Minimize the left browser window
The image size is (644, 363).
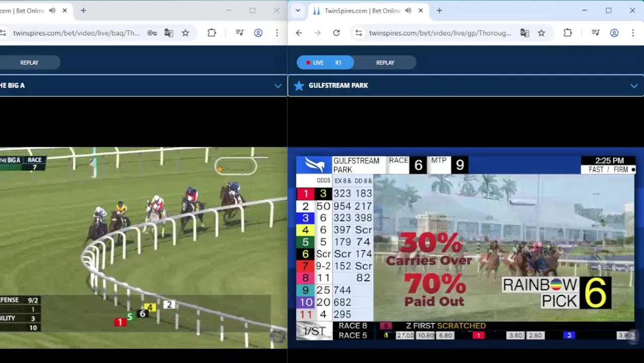pyautogui.click(x=229, y=11)
